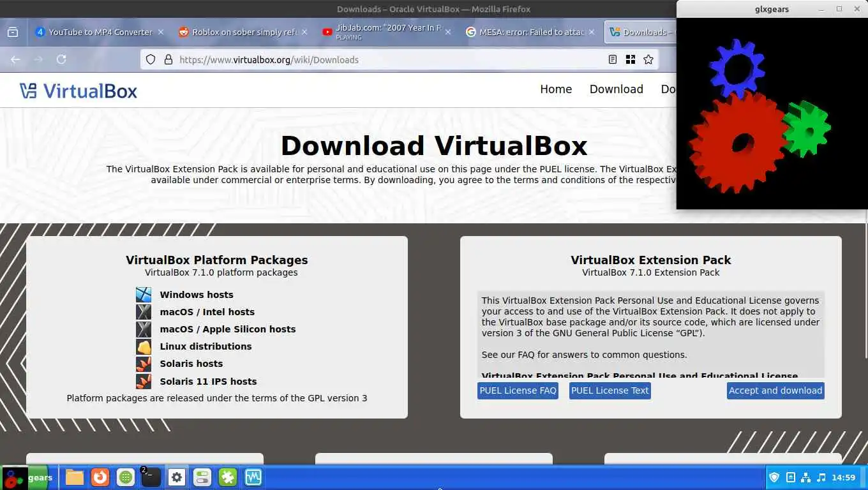The height and width of the screenshot is (490, 868).
Task: Open Solaris hosts download link
Action: pos(191,364)
